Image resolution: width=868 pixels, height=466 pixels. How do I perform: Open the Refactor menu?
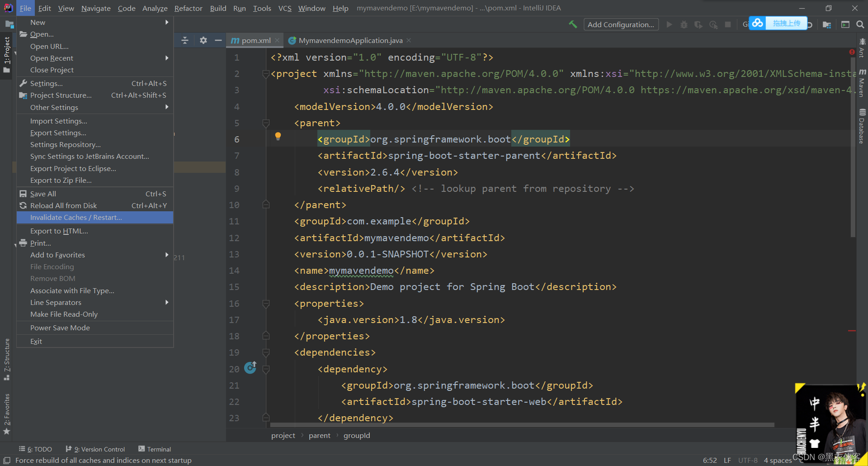[x=189, y=8]
